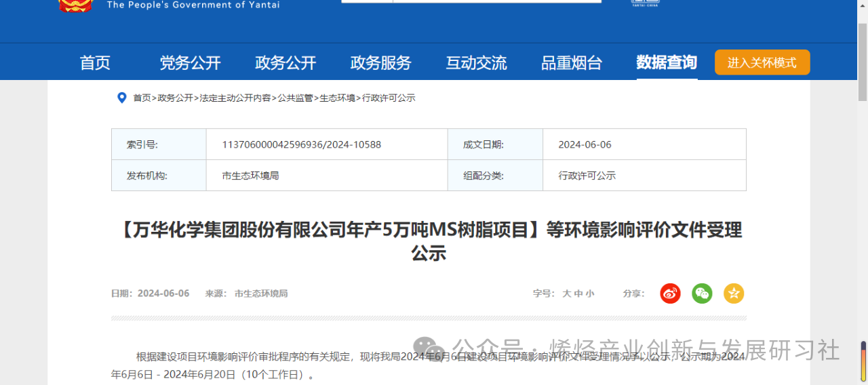Share the article on Weibo
Screen dimensions: 868x385
tap(670, 293)
